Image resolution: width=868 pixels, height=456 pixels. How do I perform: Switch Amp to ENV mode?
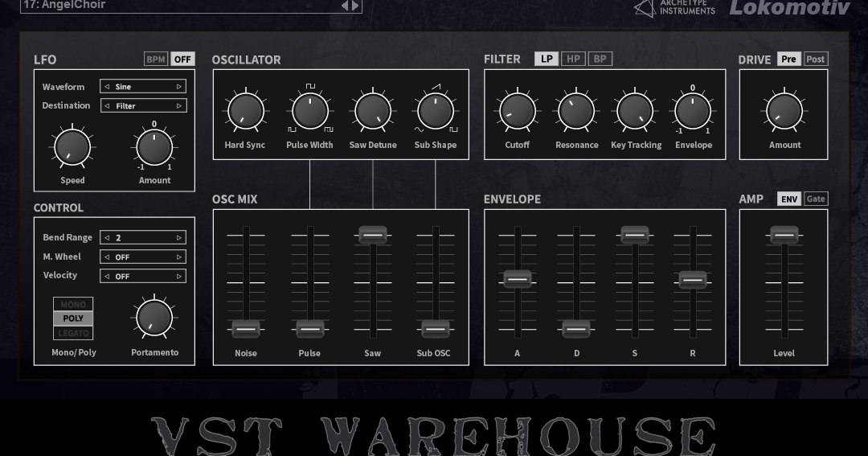pos(789,199)
